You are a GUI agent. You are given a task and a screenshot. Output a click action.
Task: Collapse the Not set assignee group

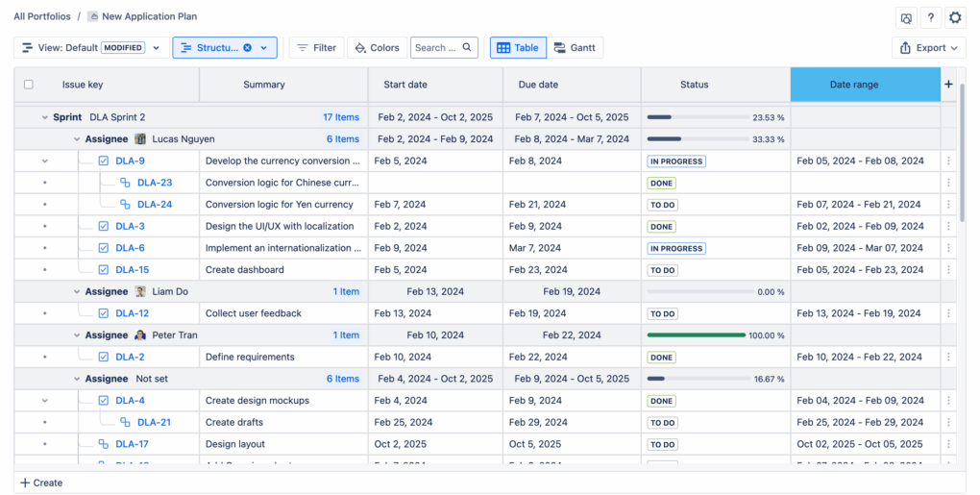point(77,379)
